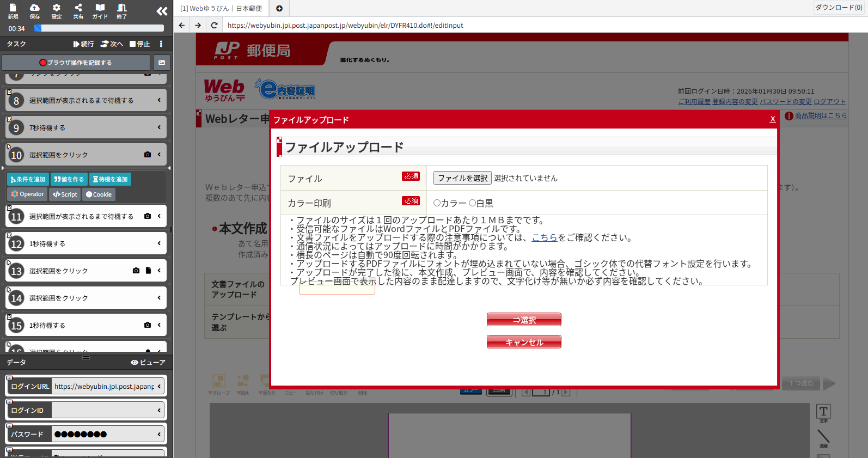Open the 商品説明はこちら link
The width and height of the screenshot is (868, 458).
[821, 115]
